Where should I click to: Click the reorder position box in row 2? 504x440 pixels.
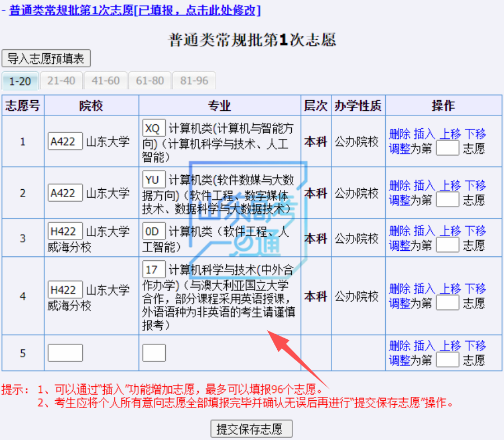(x=447, y=200)
